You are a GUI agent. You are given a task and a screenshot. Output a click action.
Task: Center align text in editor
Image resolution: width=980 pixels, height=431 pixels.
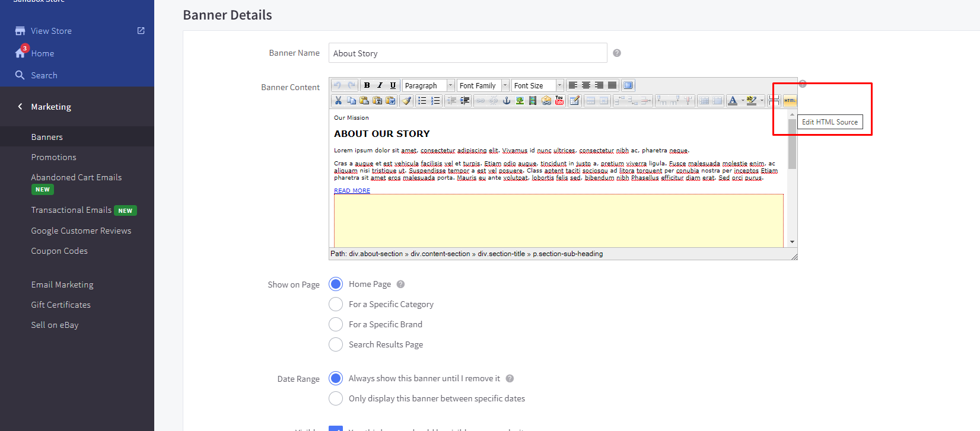pos(586,85)
